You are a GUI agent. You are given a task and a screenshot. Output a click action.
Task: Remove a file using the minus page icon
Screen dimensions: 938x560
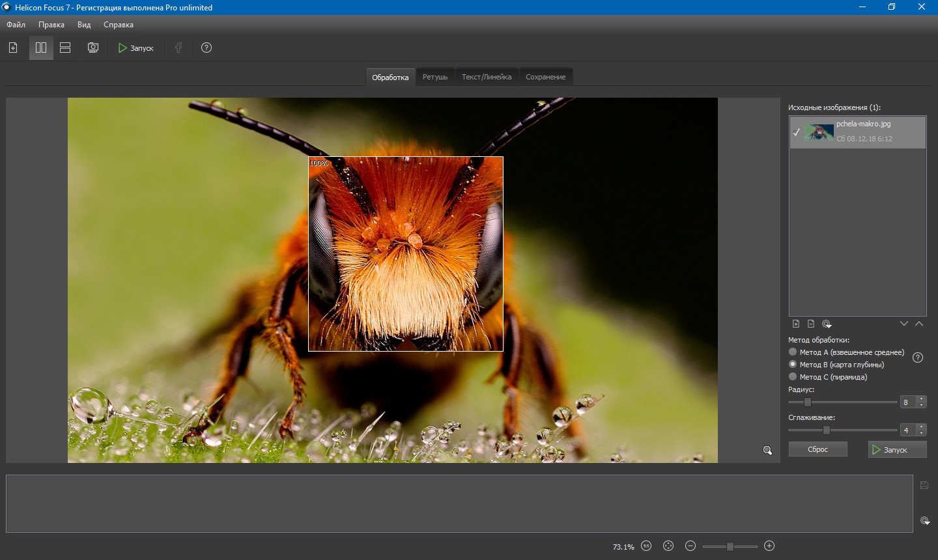tap(811, 324)
